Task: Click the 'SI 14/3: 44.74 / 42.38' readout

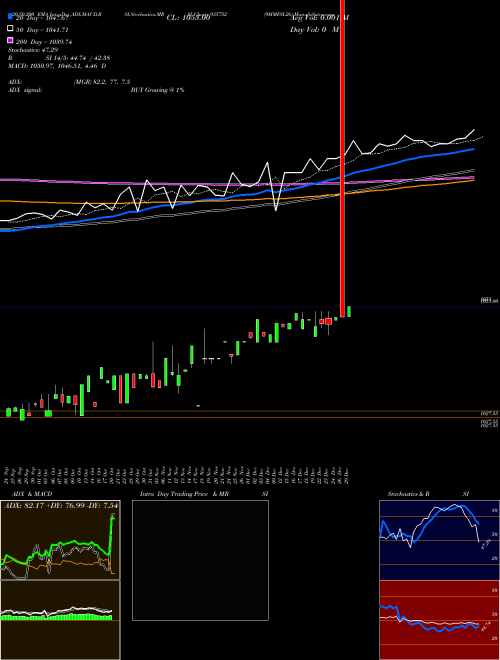Action: (78, 58)
